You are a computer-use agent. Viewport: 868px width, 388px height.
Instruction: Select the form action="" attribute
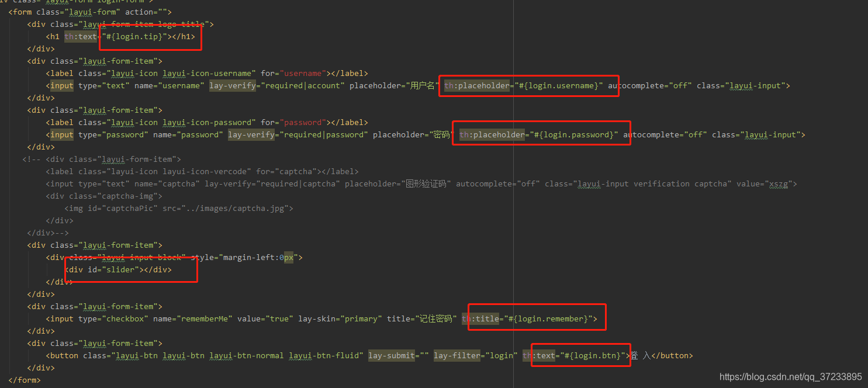[142, 12]
